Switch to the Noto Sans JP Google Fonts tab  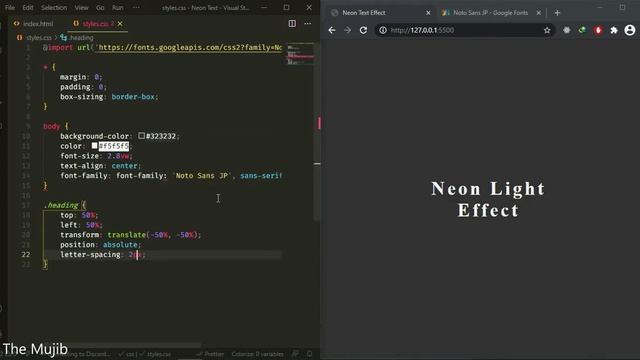click(x=490, y=13)
